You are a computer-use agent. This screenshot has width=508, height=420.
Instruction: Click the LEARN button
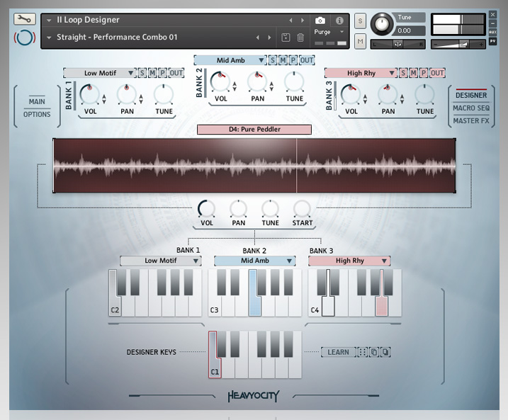[x=338, y=352]
